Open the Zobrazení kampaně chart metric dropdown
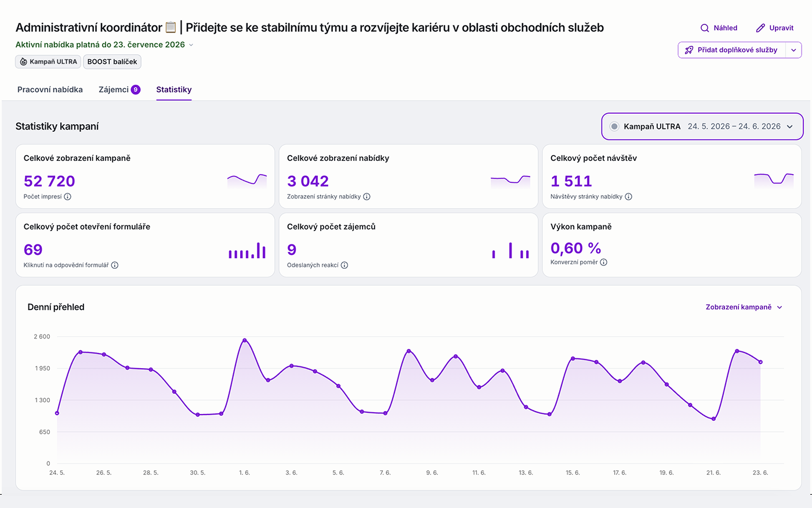The image size is (812, 508). (744, 307)
